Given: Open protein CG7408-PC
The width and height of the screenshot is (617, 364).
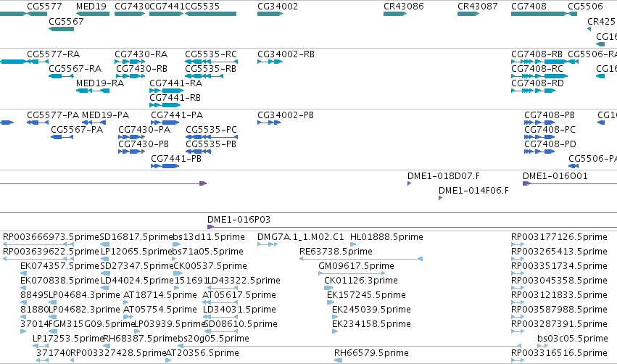Looking at the screenshot, I should [539, 137].
